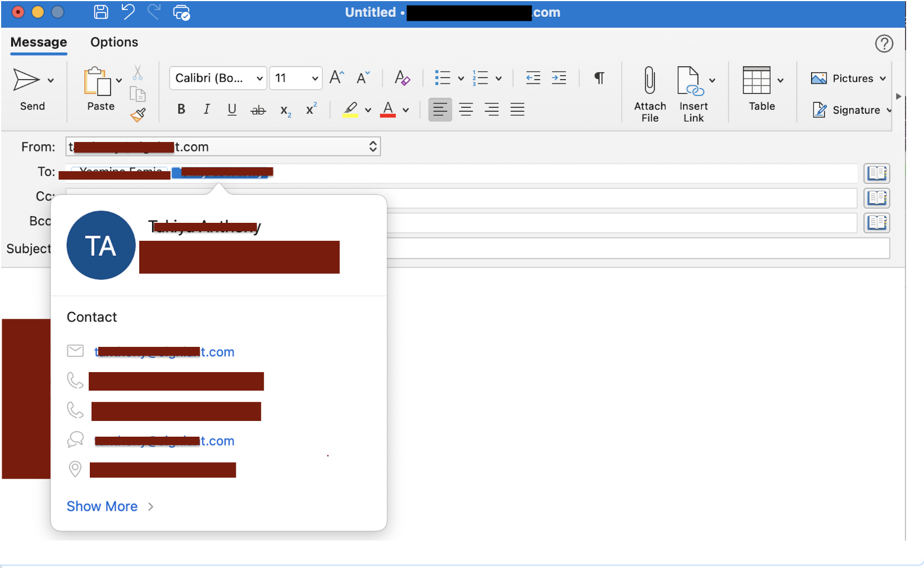924x568 pixels.
Task: Click the Format Painter icon
Action: (138, 114)
